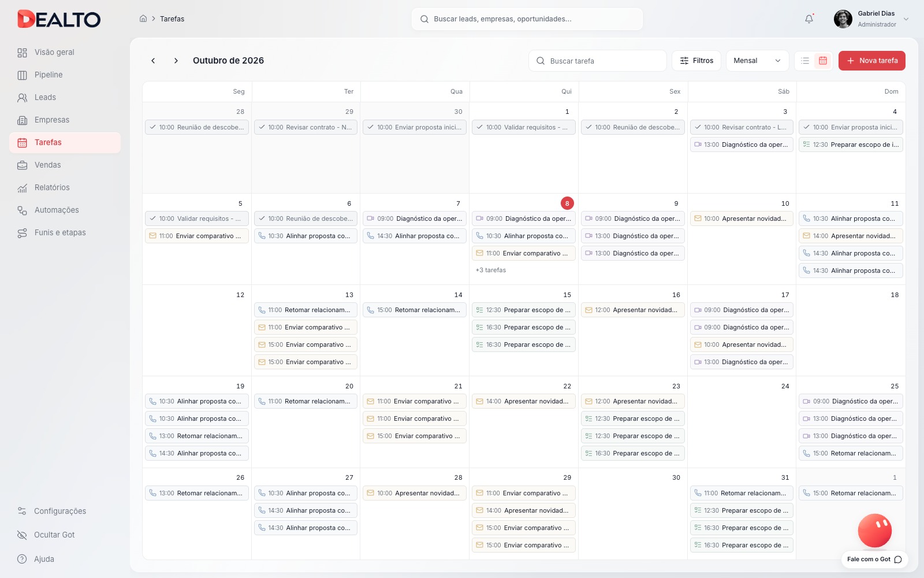Open day 20 Retomar relacionamento task
924x578 pixels.
tap(305, 401)
